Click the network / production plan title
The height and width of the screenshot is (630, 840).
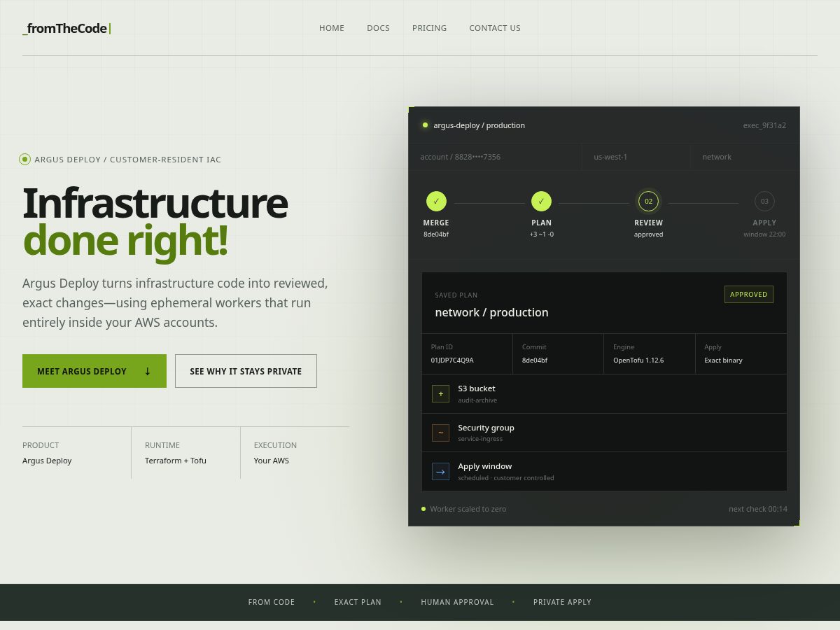tap(491, 312)
